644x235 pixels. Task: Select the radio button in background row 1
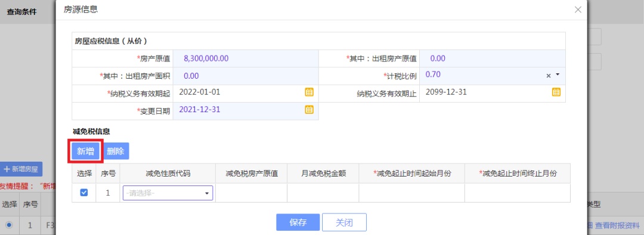click(9, 225)
